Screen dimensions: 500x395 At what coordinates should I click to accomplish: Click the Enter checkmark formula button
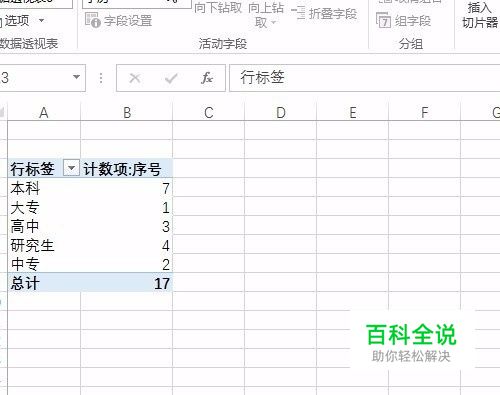pyautogui.click(x=171, y=78)
